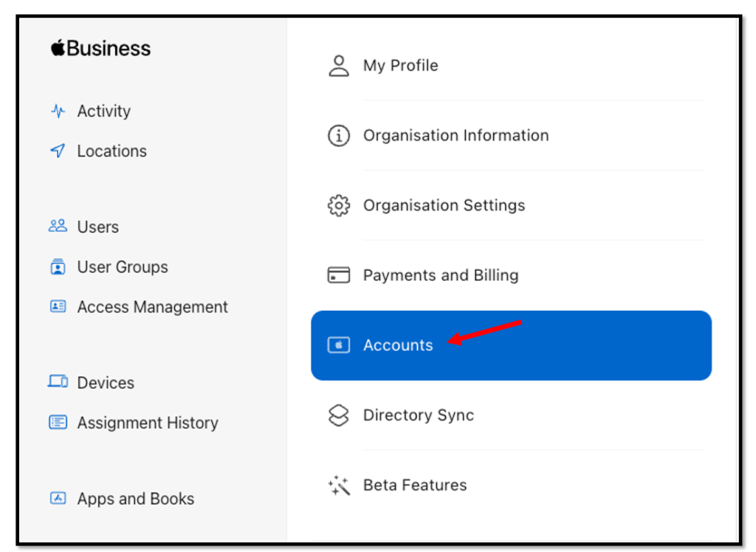Select Organisation Information from the list
This screenshot has height=552, width=756.
[456, 136]
